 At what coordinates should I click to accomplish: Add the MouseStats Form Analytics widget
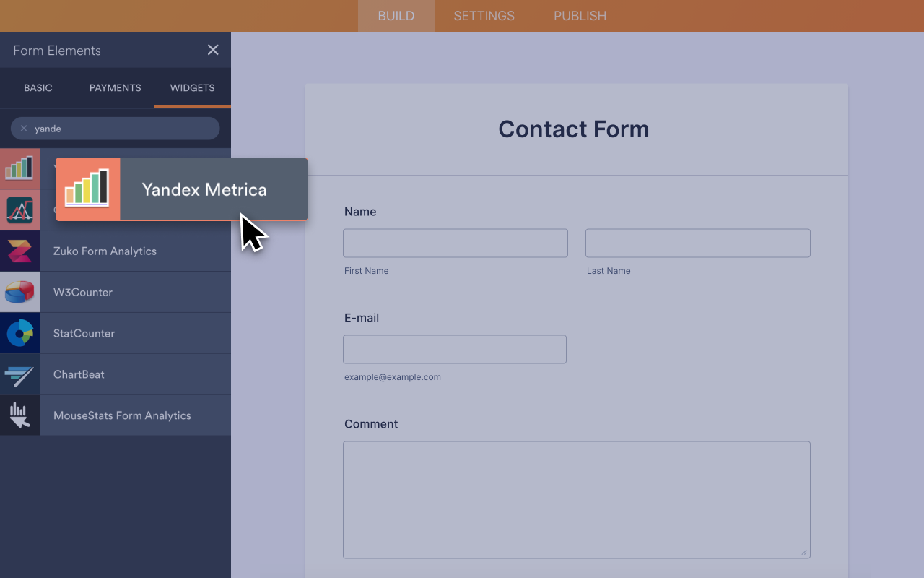tap(121, 415)
